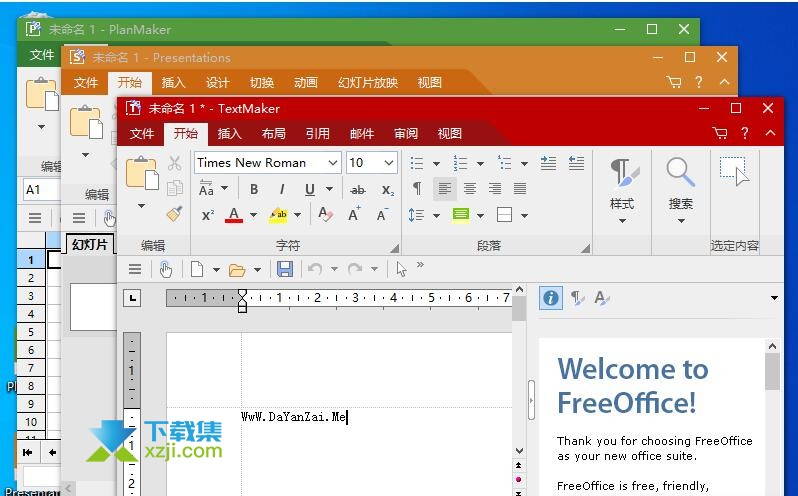The width and height of the screenshot is (798, 496).
Task: Click the shopping cart icon in TextMaker
Action: click(720, 134)
